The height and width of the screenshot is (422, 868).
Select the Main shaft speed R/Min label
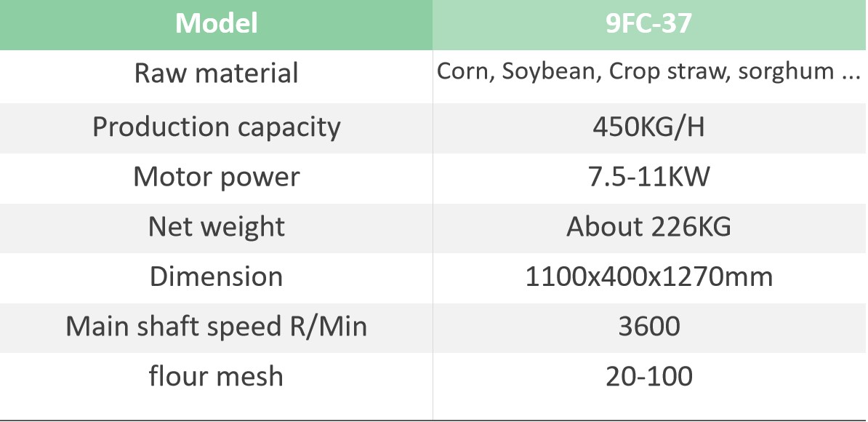[x=216, y=327]
